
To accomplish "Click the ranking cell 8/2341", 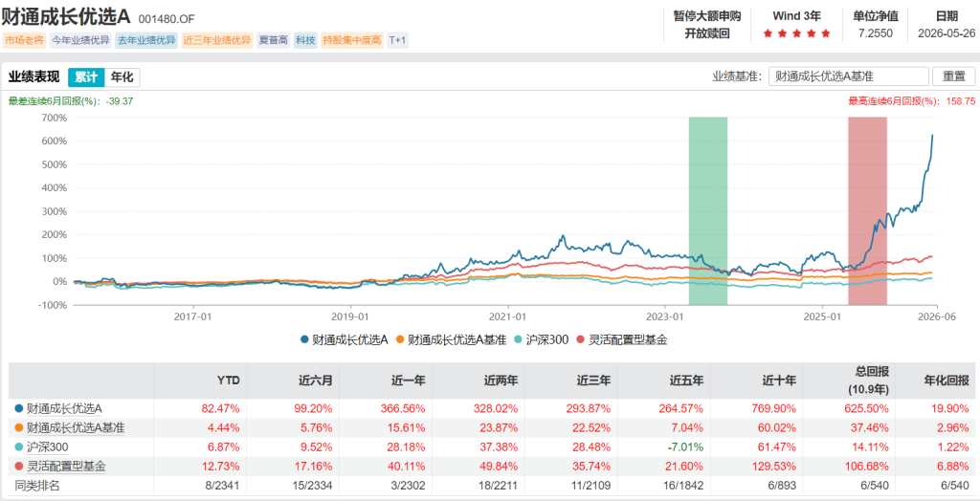I will (x=223, y=486).
